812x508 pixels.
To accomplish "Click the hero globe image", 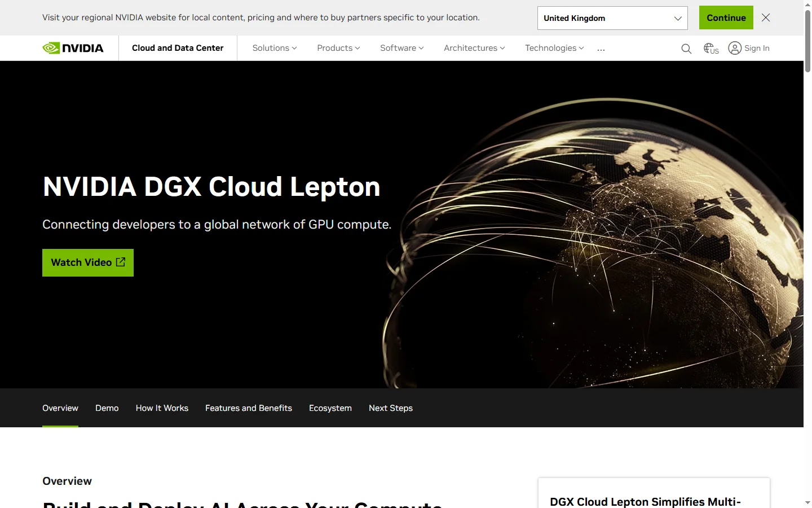I will [592, 243].
